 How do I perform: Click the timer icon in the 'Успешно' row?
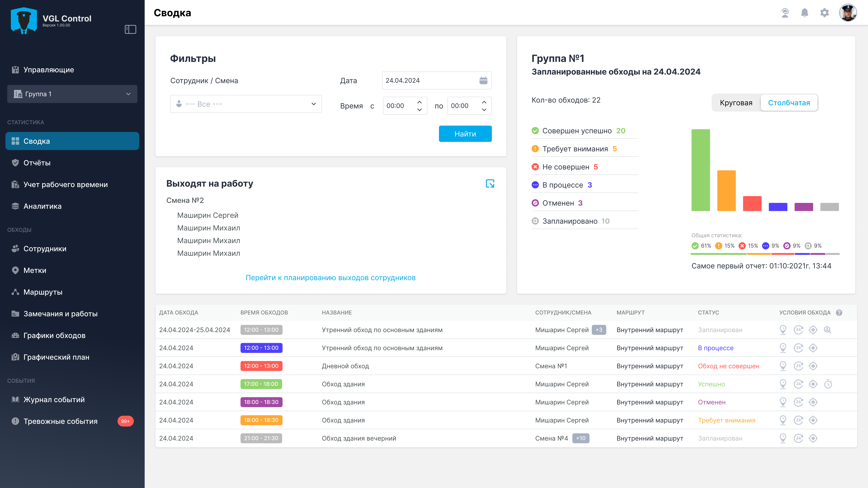point(828,384)
